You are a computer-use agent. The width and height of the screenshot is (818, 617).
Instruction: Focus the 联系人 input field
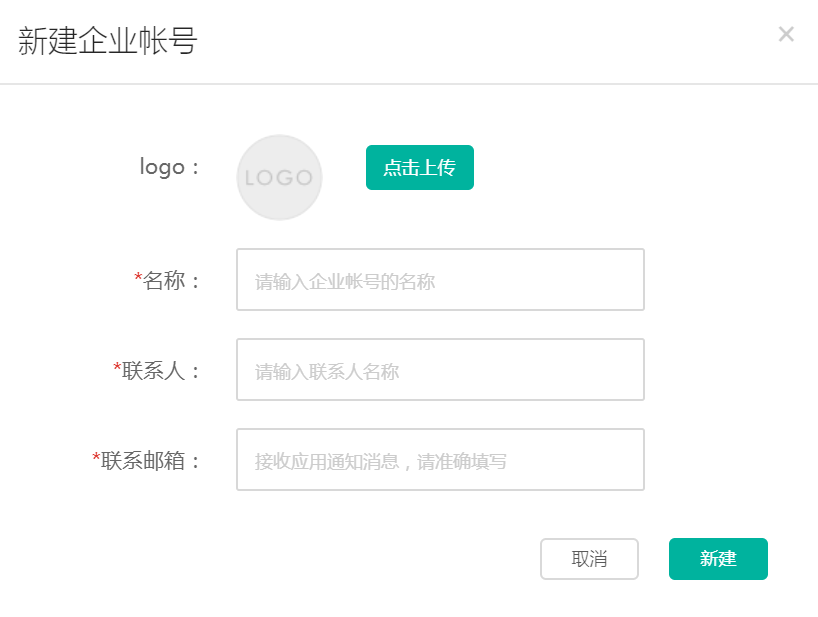coord(440,370)
